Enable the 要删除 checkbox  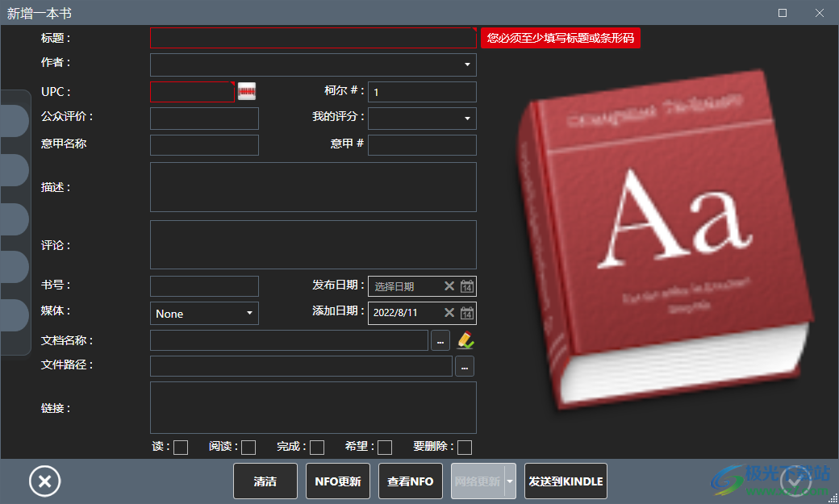coord(464,447)
